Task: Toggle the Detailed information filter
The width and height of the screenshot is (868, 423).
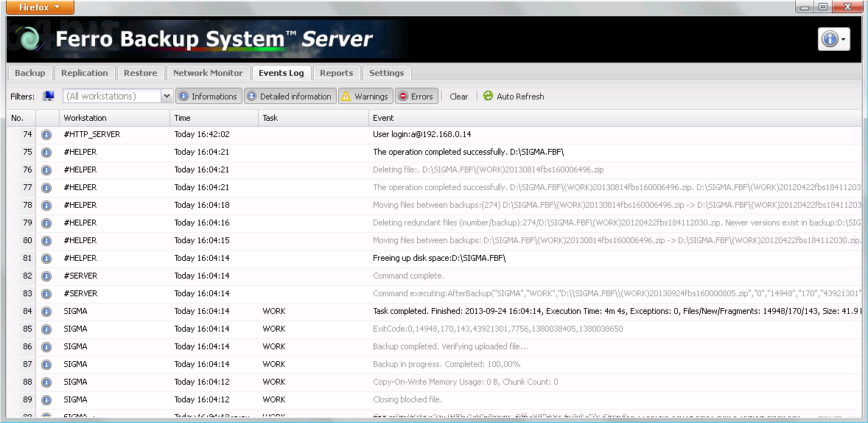Action: point(290,97)
